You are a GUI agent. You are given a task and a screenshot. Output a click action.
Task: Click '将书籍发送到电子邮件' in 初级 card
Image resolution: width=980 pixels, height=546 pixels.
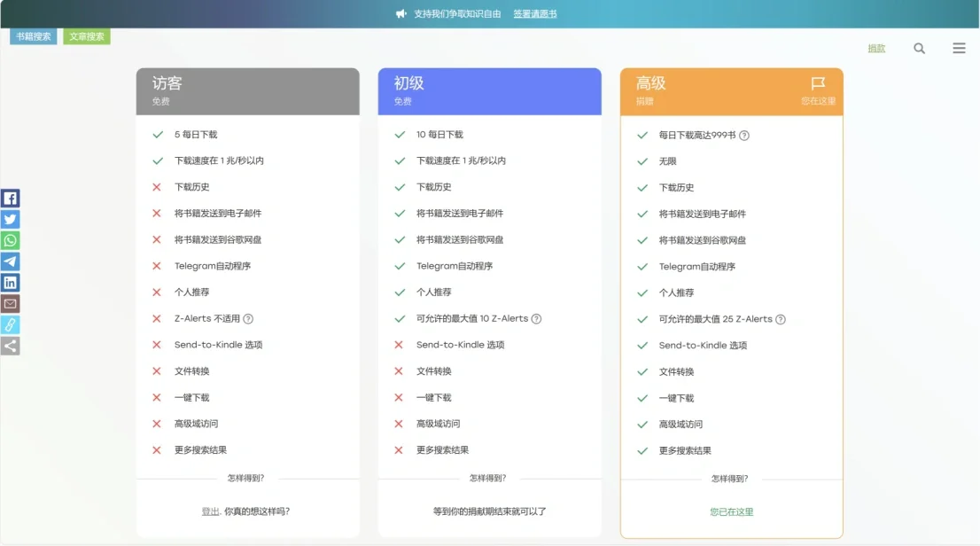pyautogui.click(x=459, y=214)
